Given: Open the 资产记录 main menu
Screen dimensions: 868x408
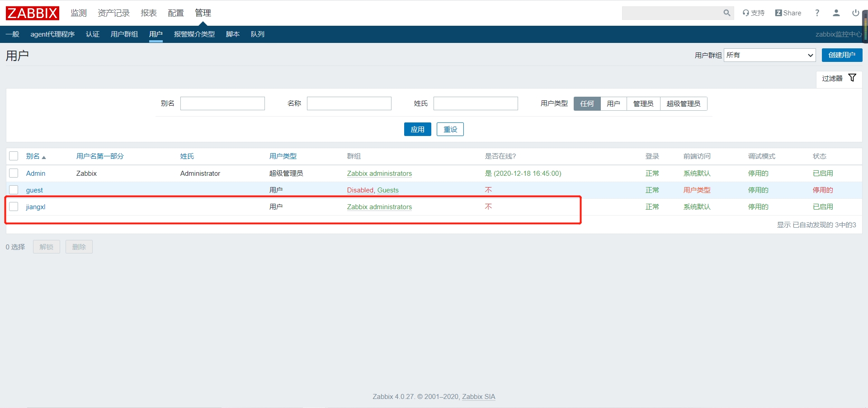Looking at the screenshot, I should tap(113, 13).
